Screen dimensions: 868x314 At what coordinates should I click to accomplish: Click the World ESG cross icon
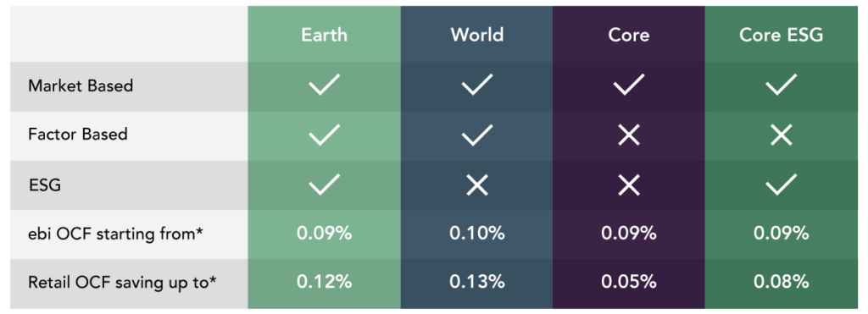pyautogui.click(x=476, y=185)
